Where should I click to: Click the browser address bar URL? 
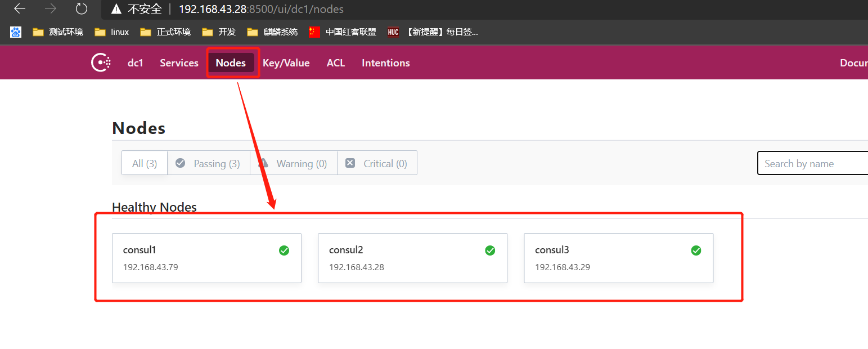pyautogui.click(x=261, y=9)
